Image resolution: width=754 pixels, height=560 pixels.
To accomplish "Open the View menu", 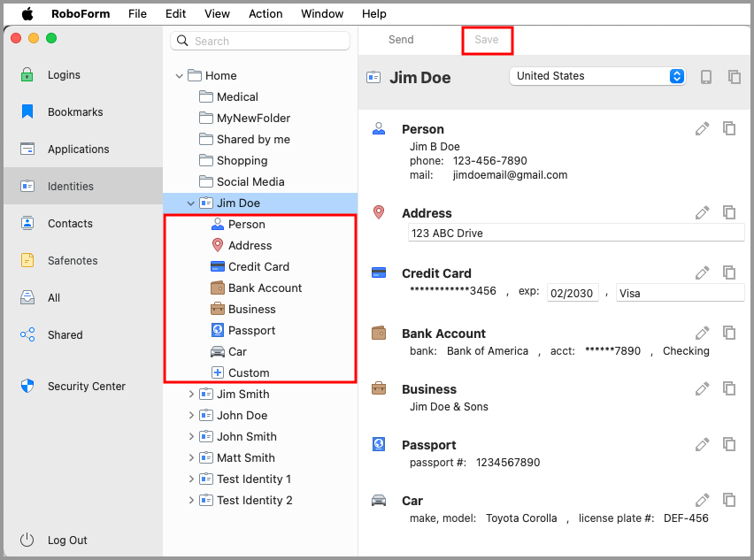I will coord(217,13).
